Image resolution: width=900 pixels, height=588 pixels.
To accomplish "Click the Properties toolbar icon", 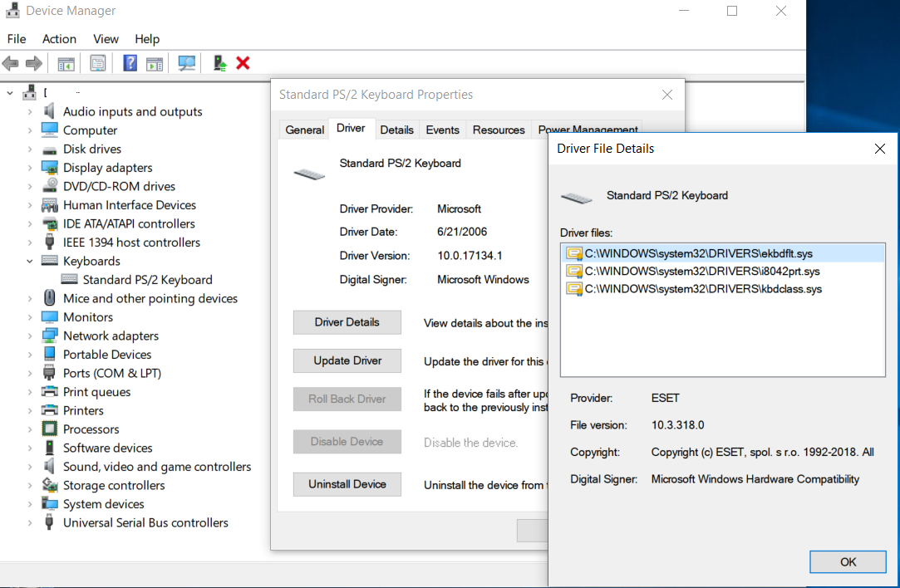I will 97,63.
